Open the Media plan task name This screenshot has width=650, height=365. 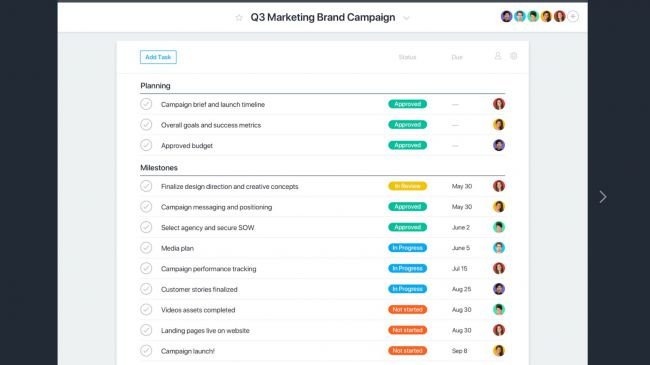pyautogui.click(x=177, y=248)
